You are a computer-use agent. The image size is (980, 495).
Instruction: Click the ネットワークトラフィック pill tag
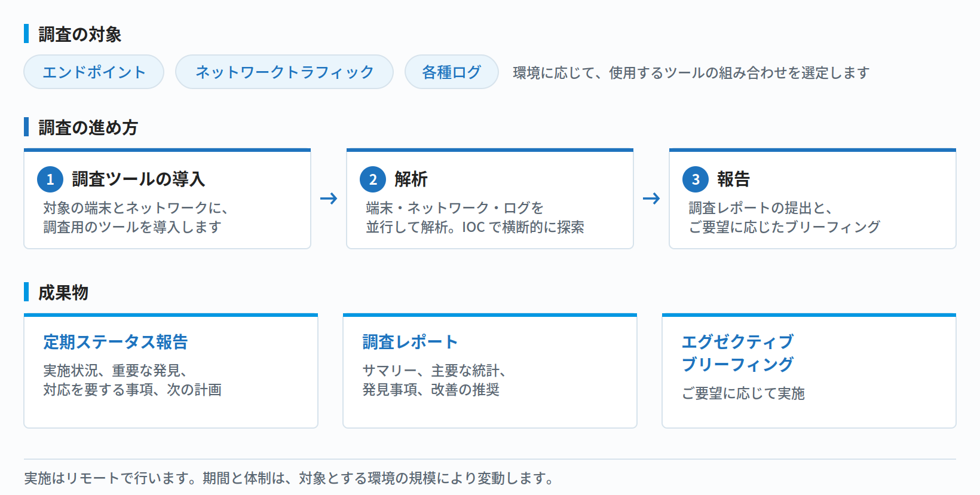pos(284,72)
